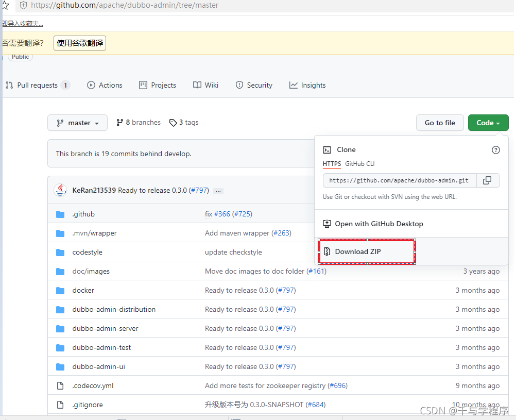Open pull request #725 link
This screenshot has height=420, width=516.
pos(243,214)
